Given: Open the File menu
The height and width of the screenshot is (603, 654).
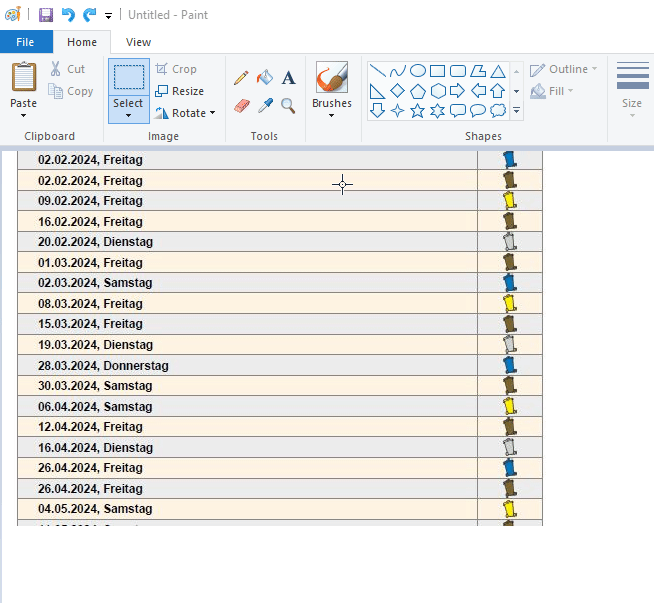Looking at the screenshot, I should pyautogui.click(x=25, y=42).
